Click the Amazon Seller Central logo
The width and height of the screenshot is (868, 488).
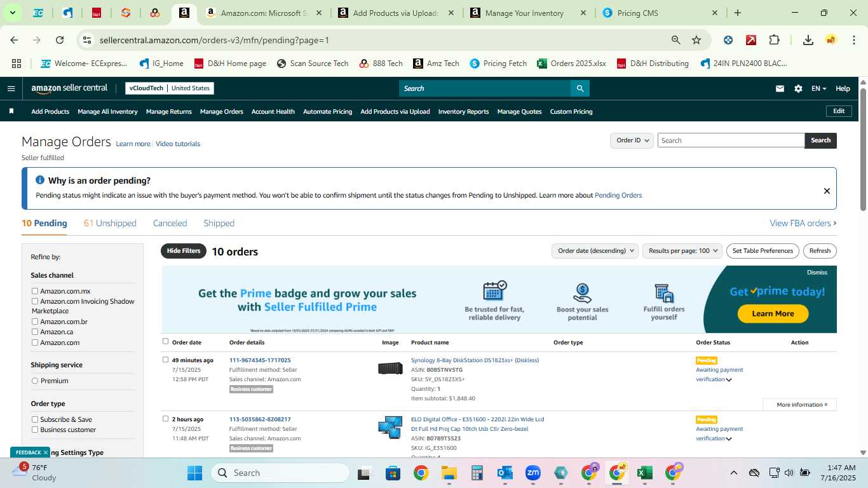coord(69,88)
